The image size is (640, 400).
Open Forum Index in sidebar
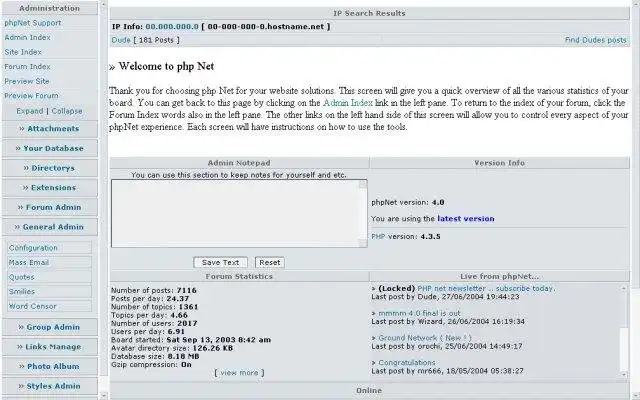point(27,67)
